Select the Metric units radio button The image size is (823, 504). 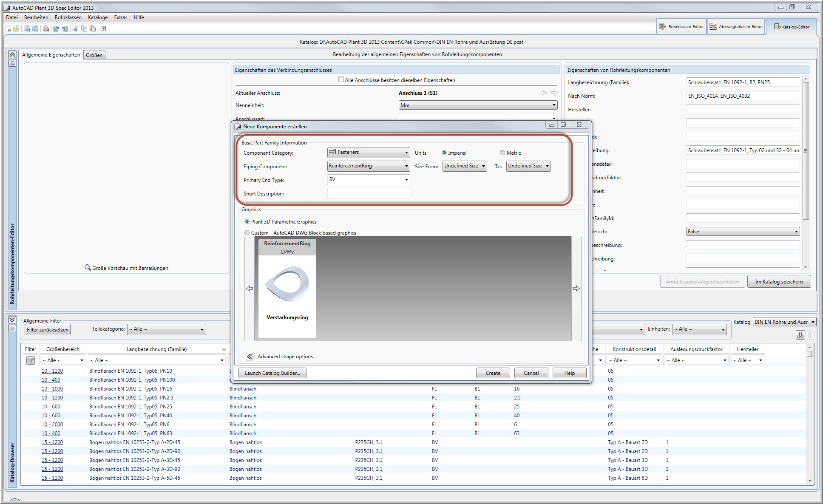click(x=502, y=153)
